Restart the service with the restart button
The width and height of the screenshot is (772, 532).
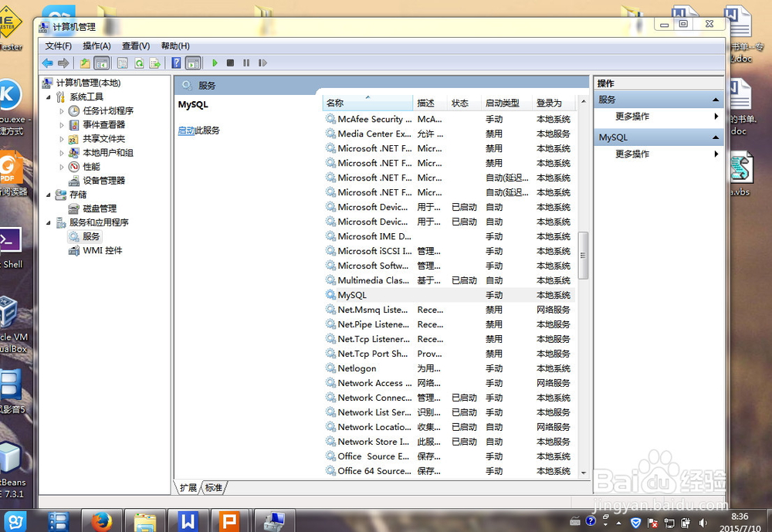262,63
